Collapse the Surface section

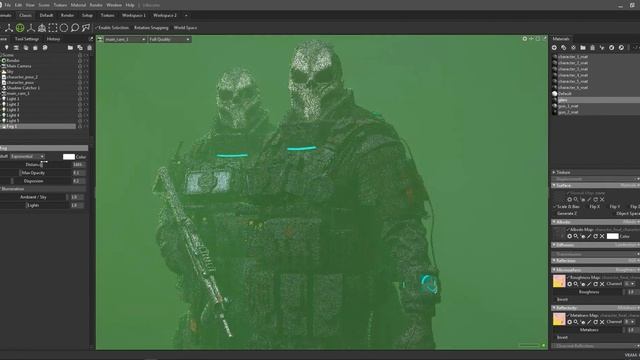pos(554,185)
